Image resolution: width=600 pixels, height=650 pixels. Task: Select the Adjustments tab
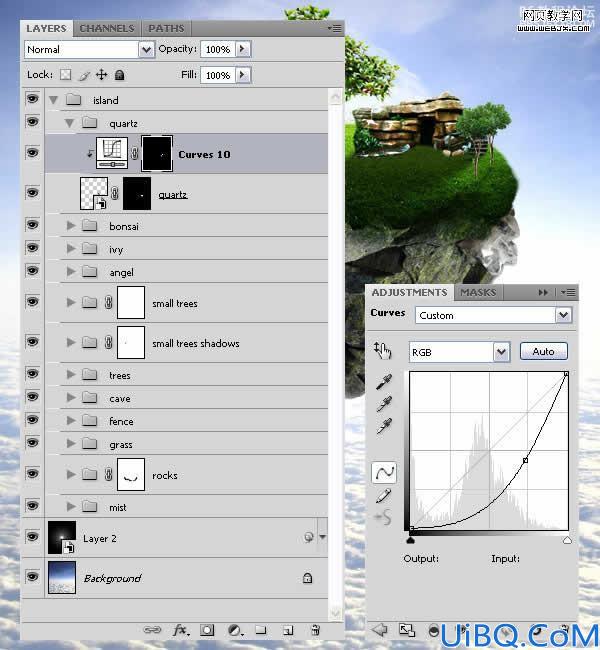point(409,292)
